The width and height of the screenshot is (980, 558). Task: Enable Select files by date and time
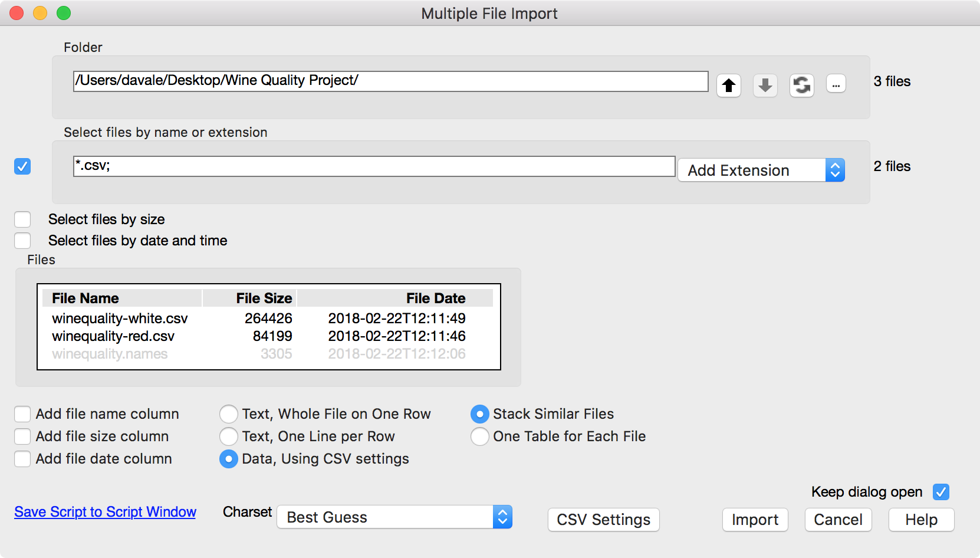(22, 240)
